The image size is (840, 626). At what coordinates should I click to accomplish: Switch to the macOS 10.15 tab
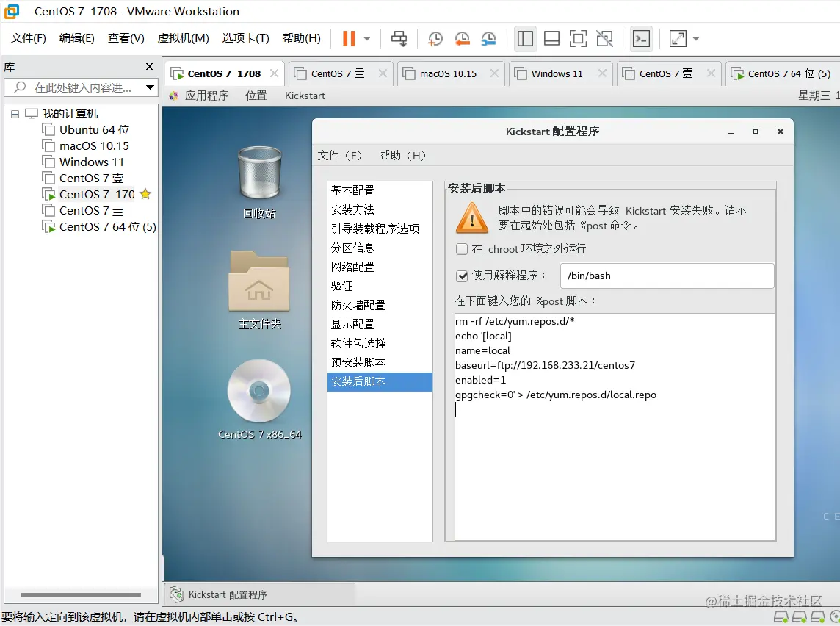point(448,73)
